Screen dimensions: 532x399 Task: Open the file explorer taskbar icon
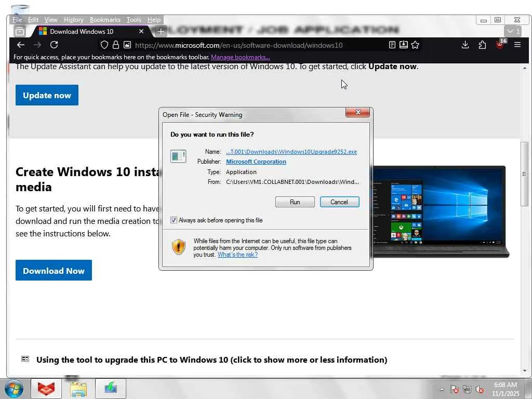coord(78,389)
